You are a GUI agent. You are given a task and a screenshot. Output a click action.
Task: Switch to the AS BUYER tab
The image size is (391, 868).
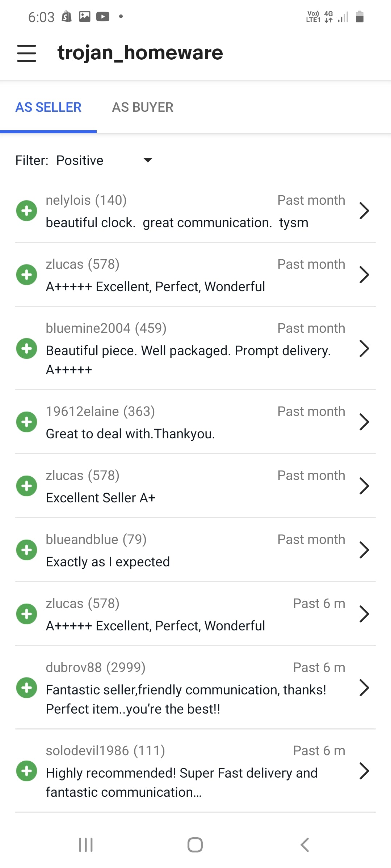(x=143, y=107)
